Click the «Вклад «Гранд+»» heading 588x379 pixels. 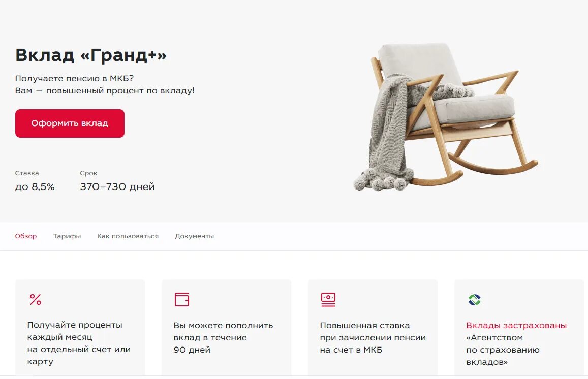coord(91,55)
